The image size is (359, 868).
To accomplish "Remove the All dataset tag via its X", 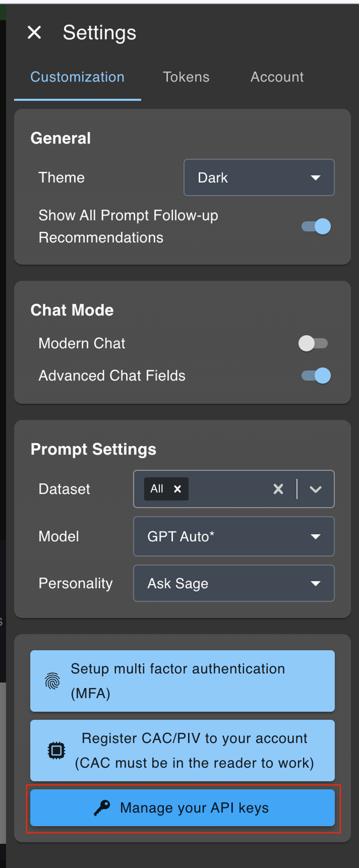I will pyautogui.click(x=178, y=489).
